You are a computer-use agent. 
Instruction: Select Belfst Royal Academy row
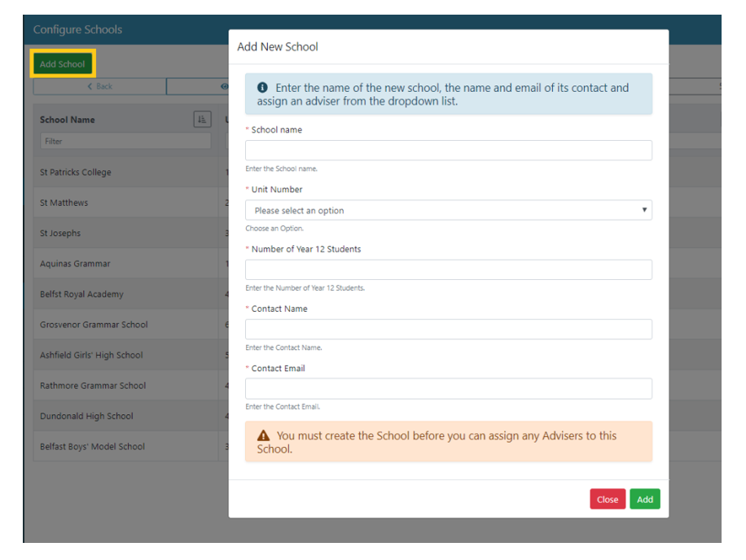pyautogui.click(x=131, y=294)
